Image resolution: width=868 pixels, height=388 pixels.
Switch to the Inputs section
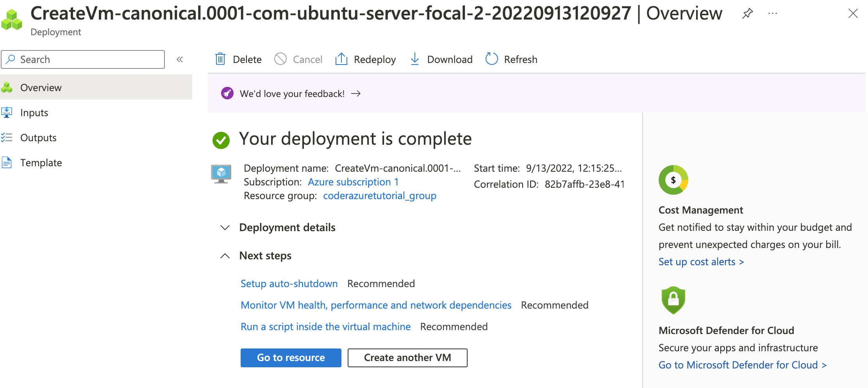coord(34,113)
